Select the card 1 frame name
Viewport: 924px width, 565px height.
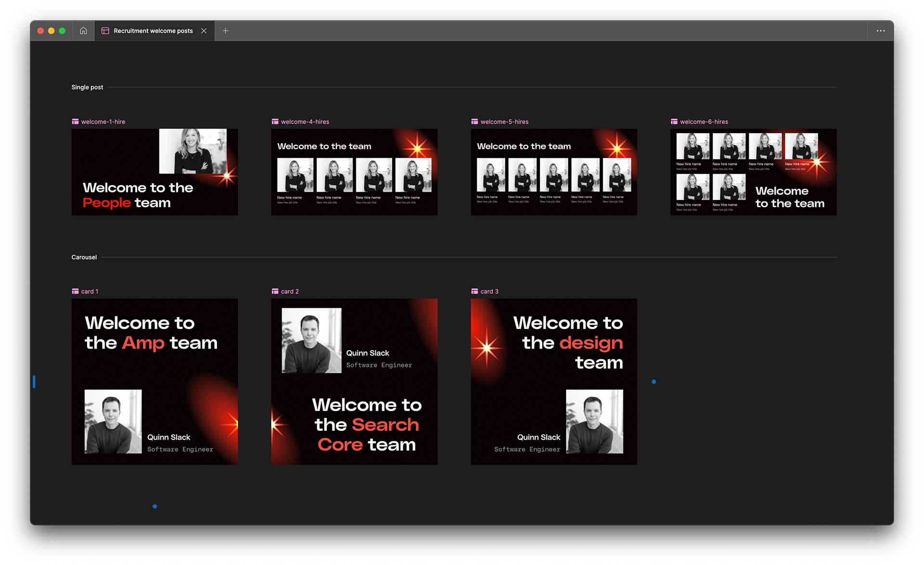[90, 291]
